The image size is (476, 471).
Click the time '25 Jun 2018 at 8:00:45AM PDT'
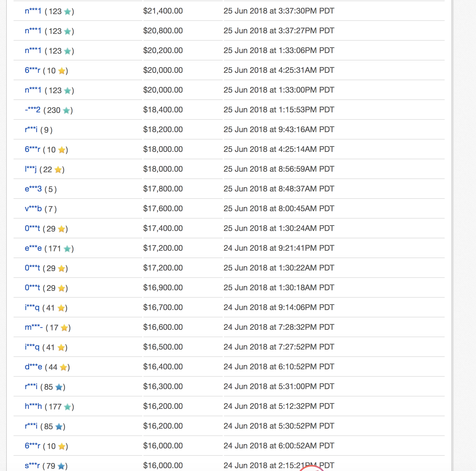279,209
